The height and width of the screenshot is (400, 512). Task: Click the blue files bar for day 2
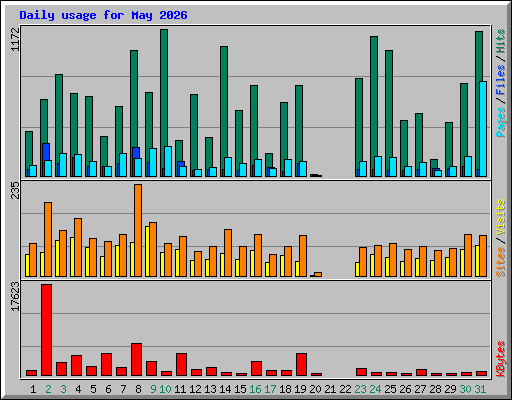45,152
